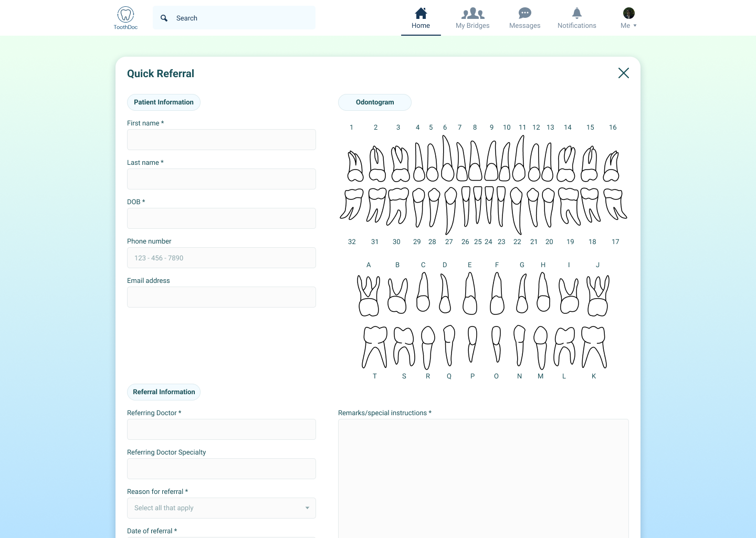Select primary tooth L
756x538 pixels.
tap(565, 346)
